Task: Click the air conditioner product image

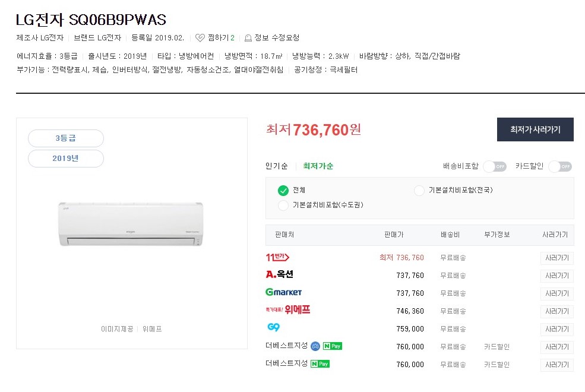Action: point(131,225)
